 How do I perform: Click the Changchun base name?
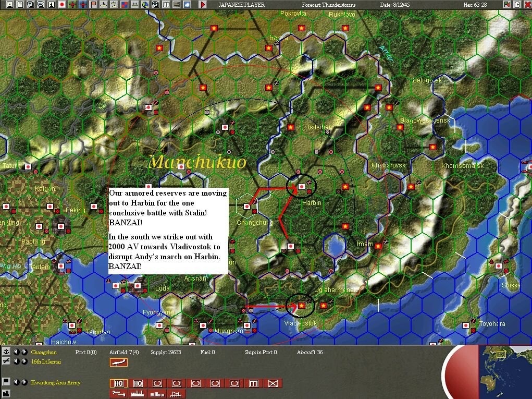(x=44, y=352)
